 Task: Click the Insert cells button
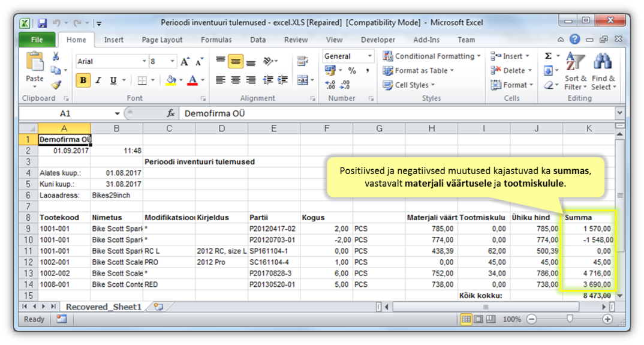coord(510,56)
